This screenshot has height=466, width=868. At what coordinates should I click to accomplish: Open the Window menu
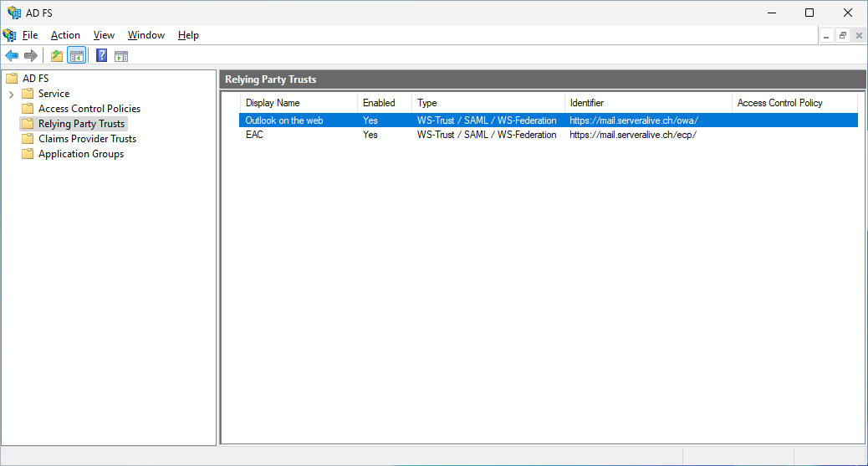pos(146,35)
